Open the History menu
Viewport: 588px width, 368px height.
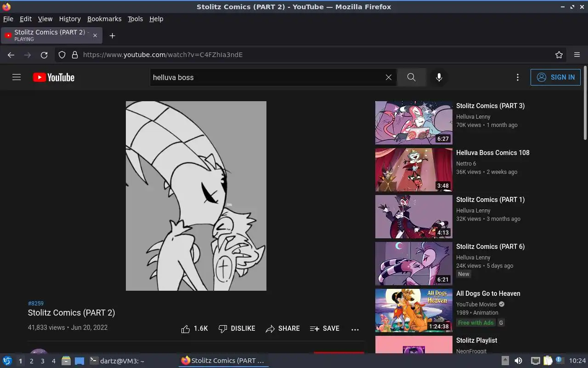point(70,19)
